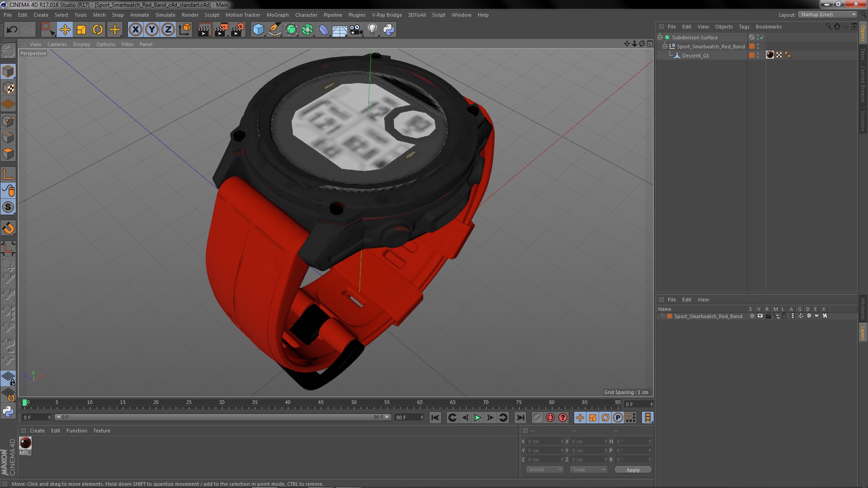Select the Scale tool in top toolbar
Screen dimensions: 868x488
(x=81, y=30)
